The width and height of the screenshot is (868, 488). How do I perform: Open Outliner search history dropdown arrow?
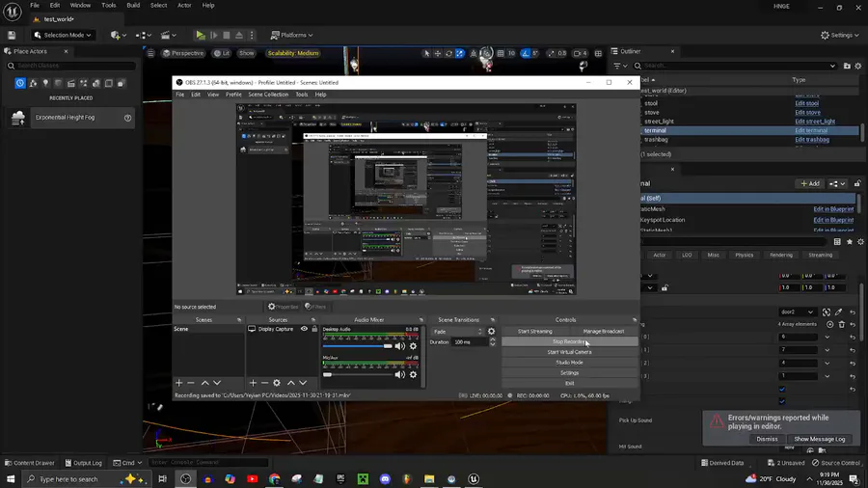832,66
